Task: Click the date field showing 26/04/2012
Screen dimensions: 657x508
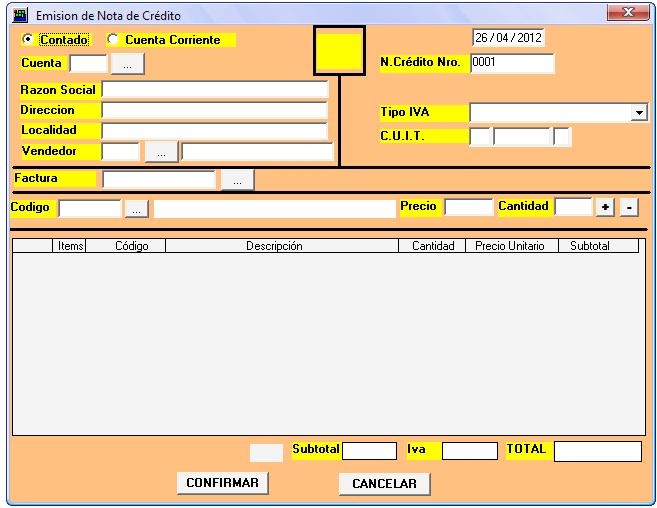Action: 508,39
